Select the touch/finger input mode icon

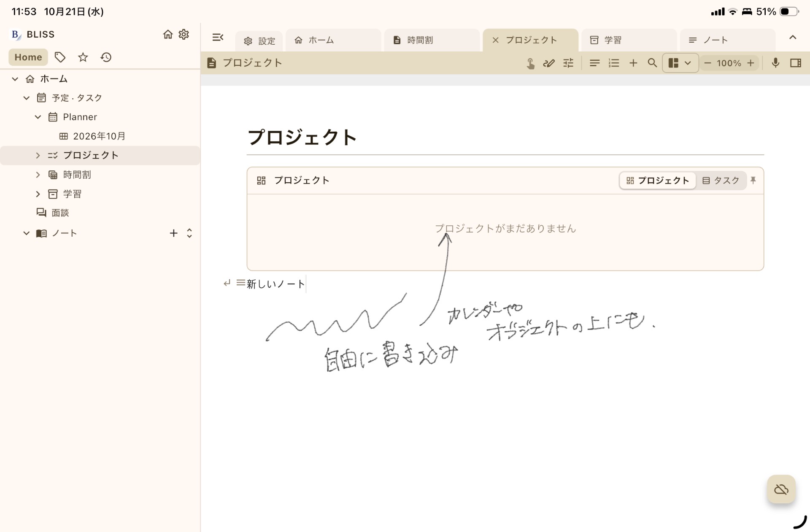click(530, 63)
